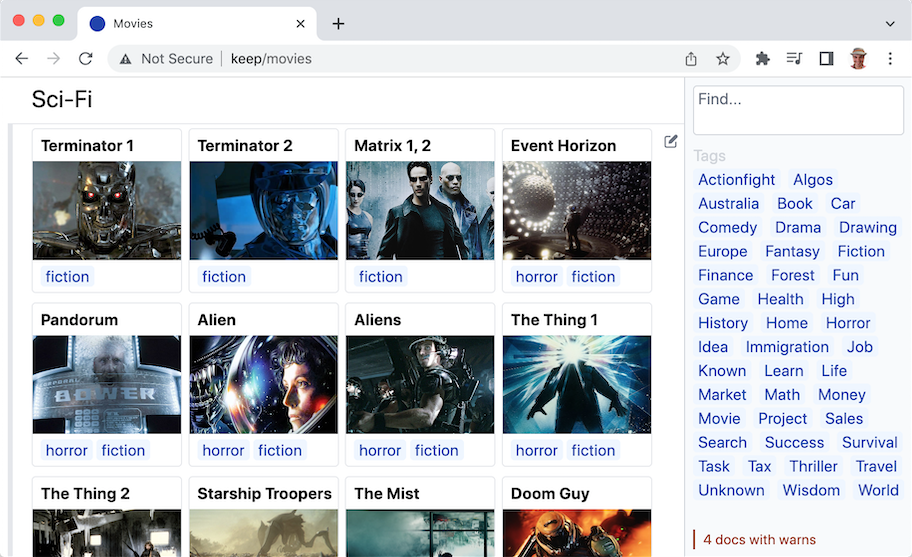
Task: Open the media control playlist icon
Action: pyautogui.click(x=795, y=59)
